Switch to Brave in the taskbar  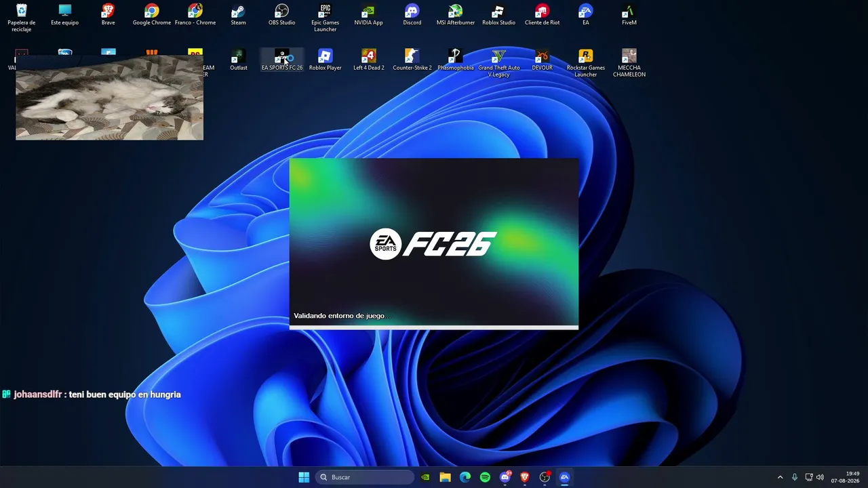click(525, 477)
